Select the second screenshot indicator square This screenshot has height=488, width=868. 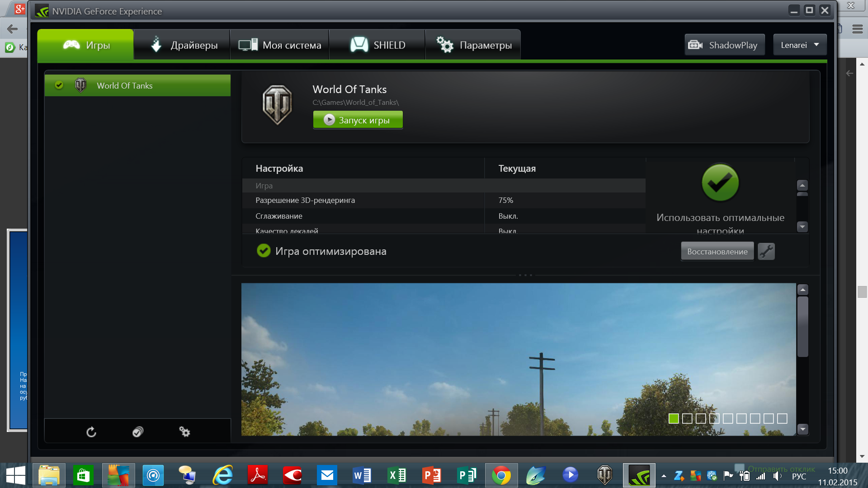point(687,418)
